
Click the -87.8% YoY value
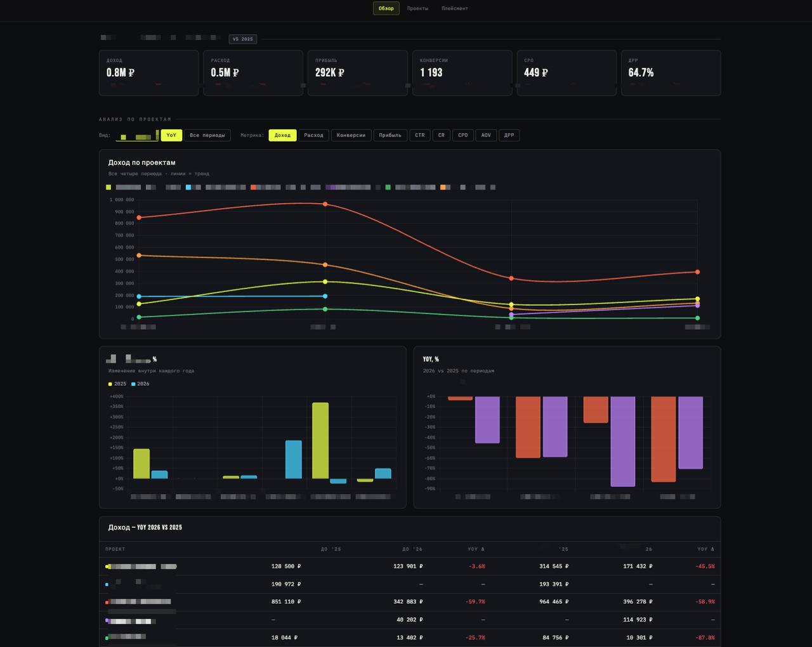point(705,637)
